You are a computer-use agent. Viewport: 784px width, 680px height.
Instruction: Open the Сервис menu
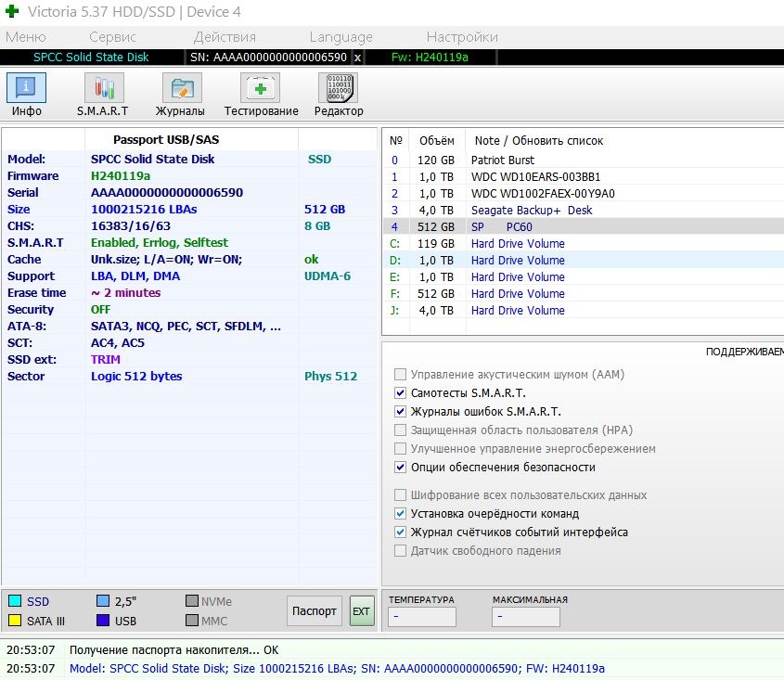tap(112, 37)
